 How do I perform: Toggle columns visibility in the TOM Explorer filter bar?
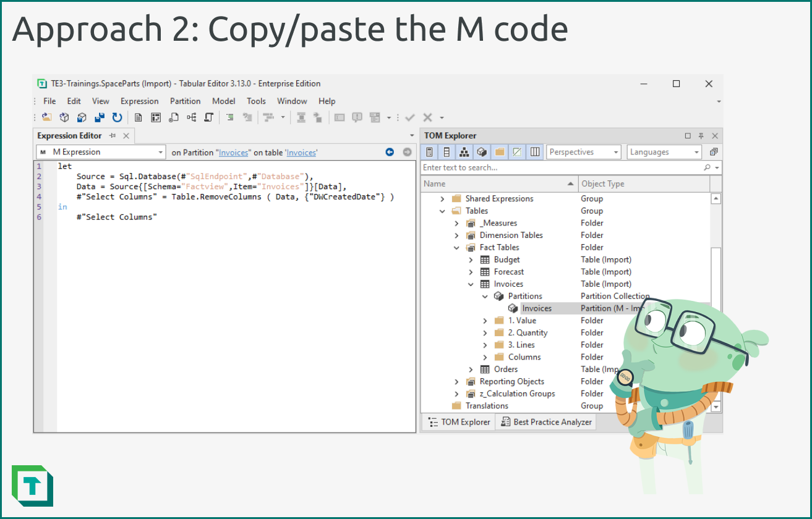pyautogui.click(x=534, y=151)
